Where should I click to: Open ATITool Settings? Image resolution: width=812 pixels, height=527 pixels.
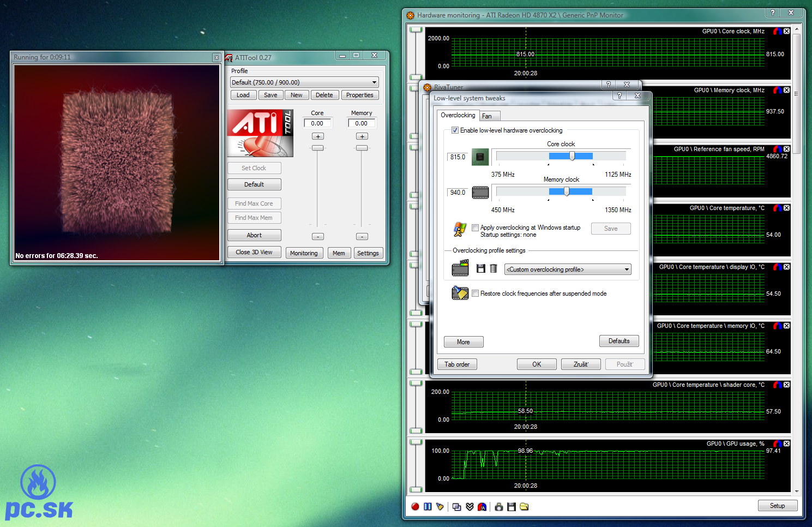pos(368,253)
